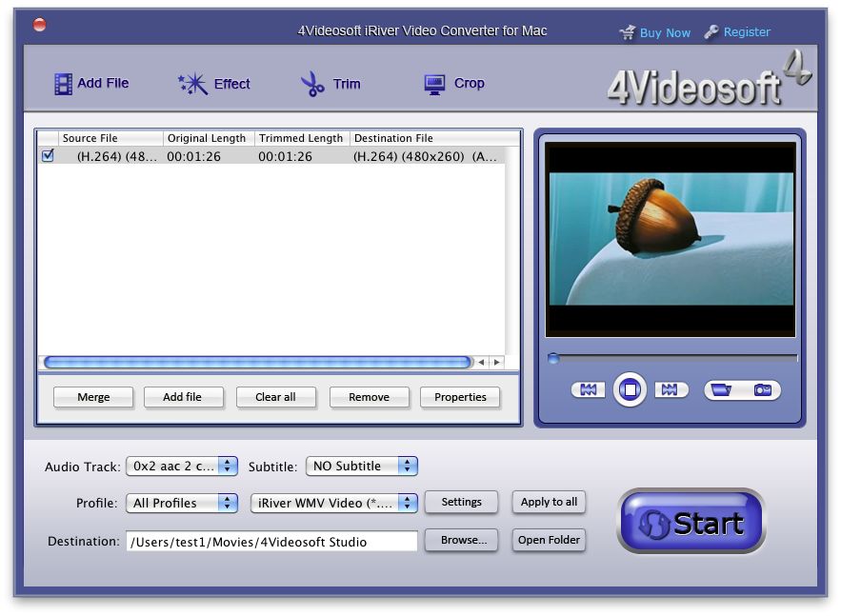Click Browse... to choose destination
Screen dimensions: 841x616
461,541
